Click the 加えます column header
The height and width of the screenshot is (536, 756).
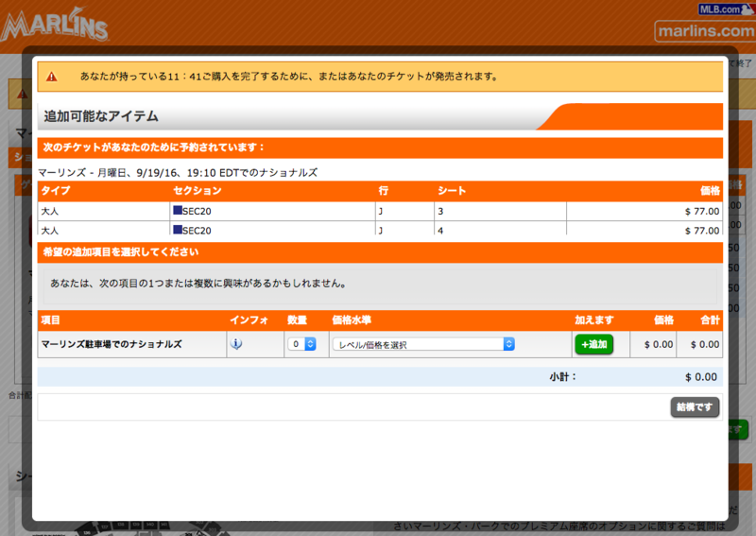(x=594, y=320)
